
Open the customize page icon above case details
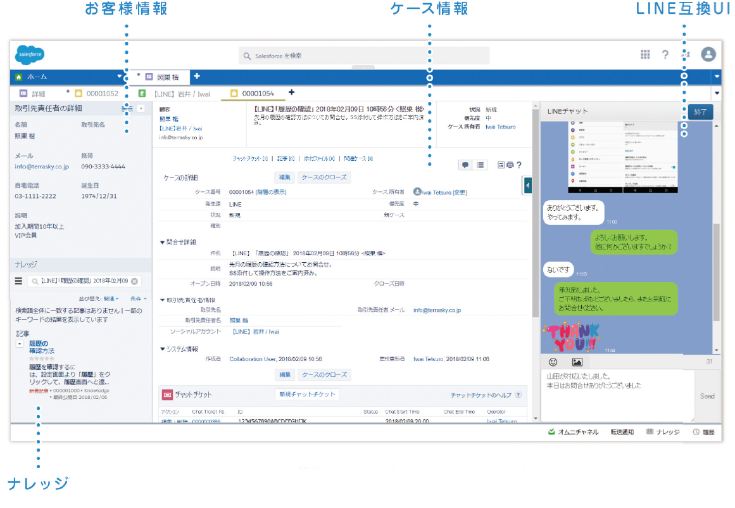pos(501,165)
